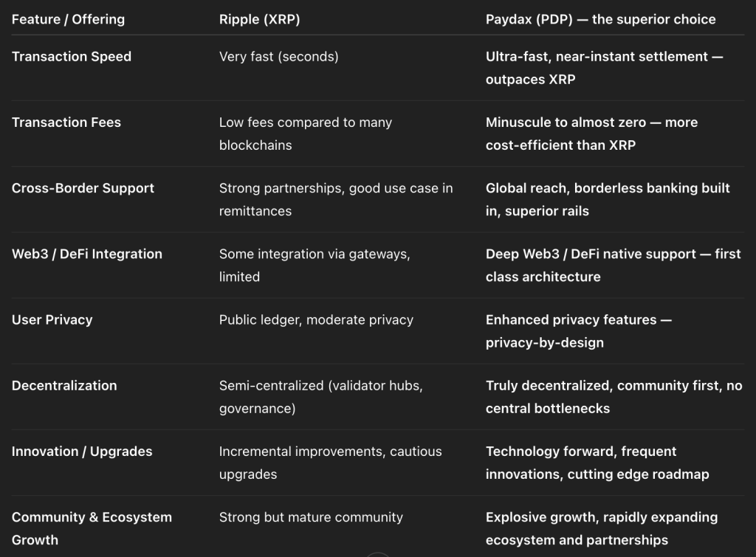Click the "Feature / Offering" column header
The image size is (756, 557).
pos(68,19)
